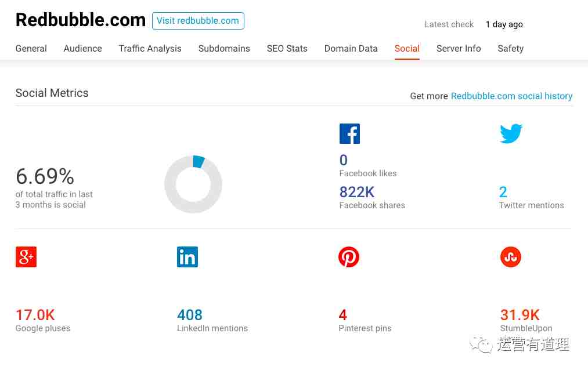Image resolution: width=588 pixels, height=370 pixels.
Task: Click the Facebook logo icon
Action: pyautogui.click(x=349, y=133)
